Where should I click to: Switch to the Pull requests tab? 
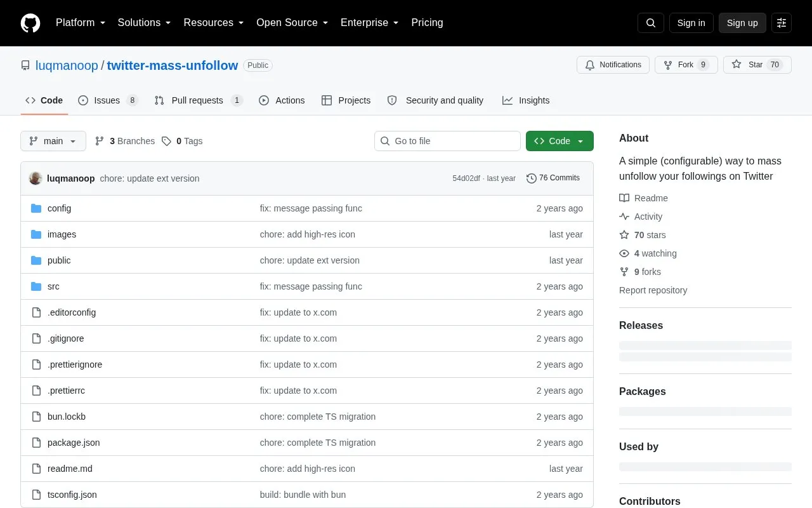(199, 100)
